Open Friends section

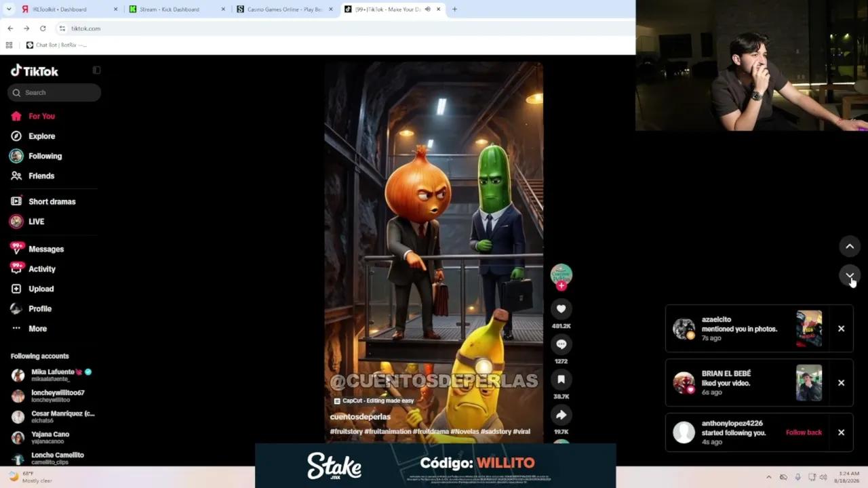click(33, 176)
